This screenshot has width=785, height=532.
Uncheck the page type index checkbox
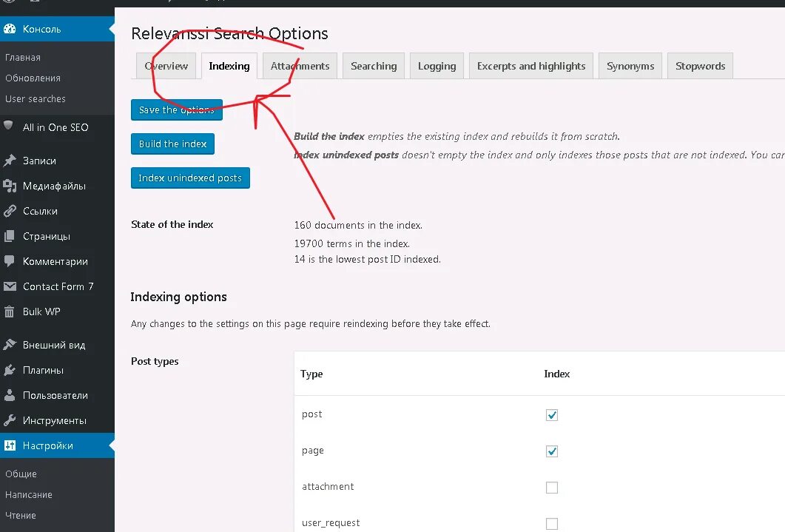tap(552, 451)
